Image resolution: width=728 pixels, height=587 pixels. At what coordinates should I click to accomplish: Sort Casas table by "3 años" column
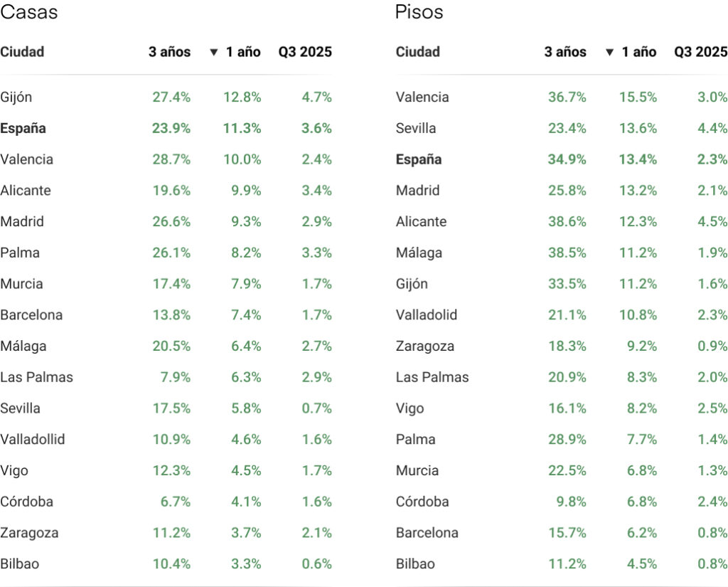coord(169,52)
